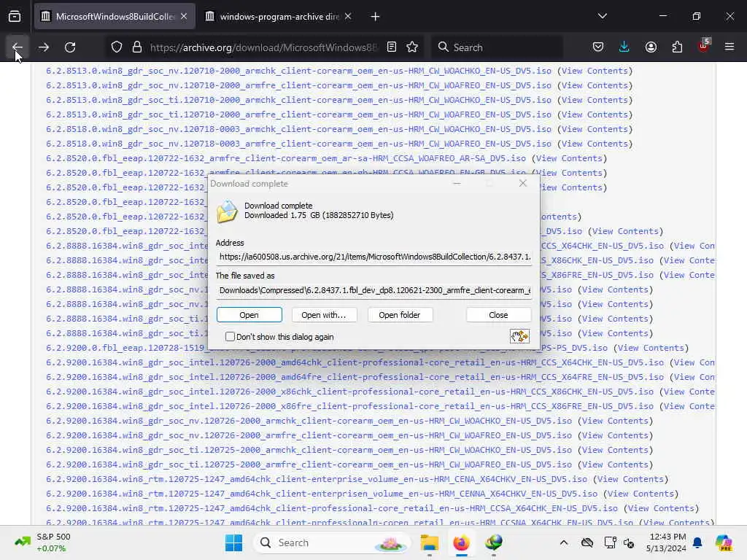The image size is (747, 560).
Task: Open 6.2.8518.0 gdr_soc_nv armfre iso link
Action: coord(298,144)
